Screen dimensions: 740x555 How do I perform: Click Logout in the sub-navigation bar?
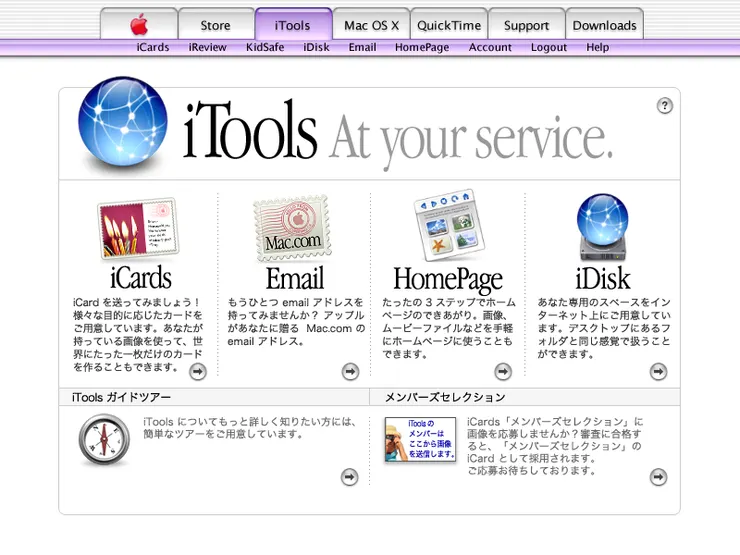[x=548, y=47]
